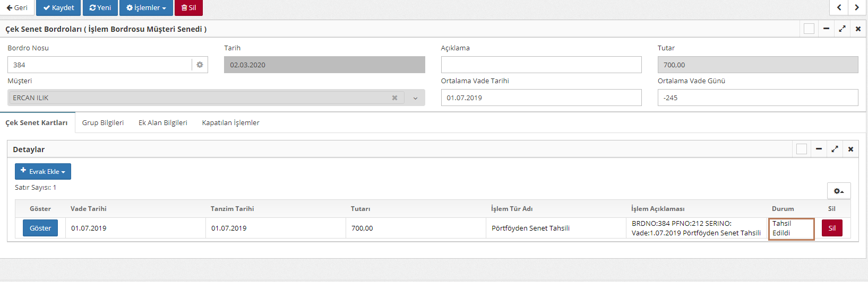Viewport: 868px width, 282px height.
Task: Click the Geri back button
Action: [17, 8]
